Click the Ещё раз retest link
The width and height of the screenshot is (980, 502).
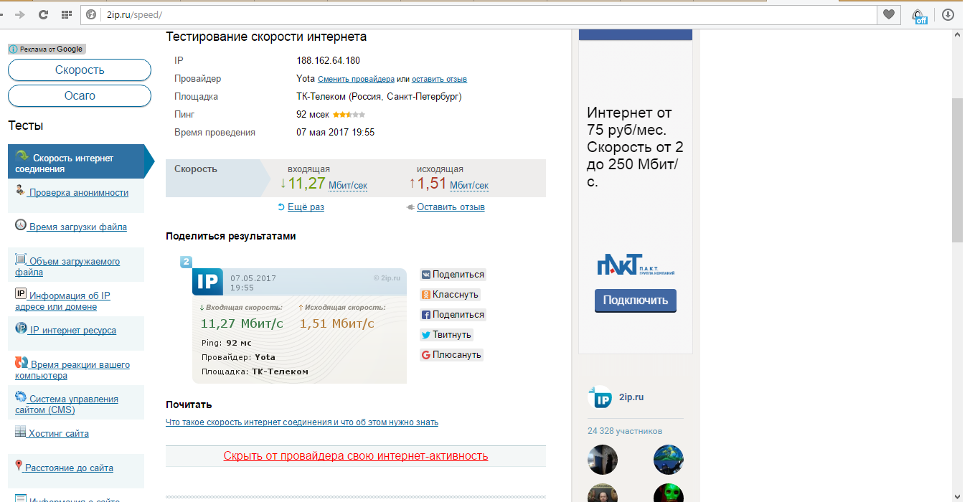(x=306, y=207)
